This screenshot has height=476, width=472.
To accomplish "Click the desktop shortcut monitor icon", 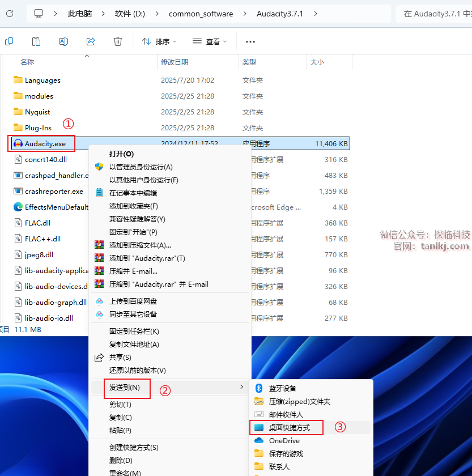I will pyautogui.click(x=259, y=427).
